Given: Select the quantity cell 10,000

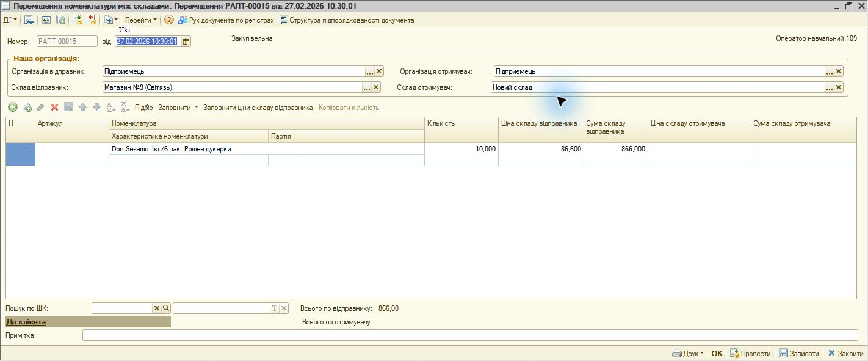Looking at the screenshot, I should (x=461, y=154).
